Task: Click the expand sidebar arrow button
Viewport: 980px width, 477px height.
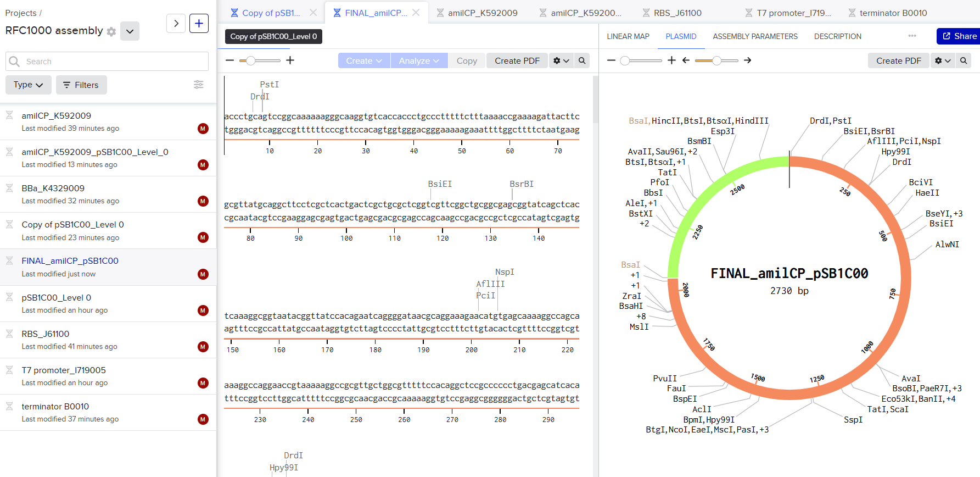Action: (176, 23)
